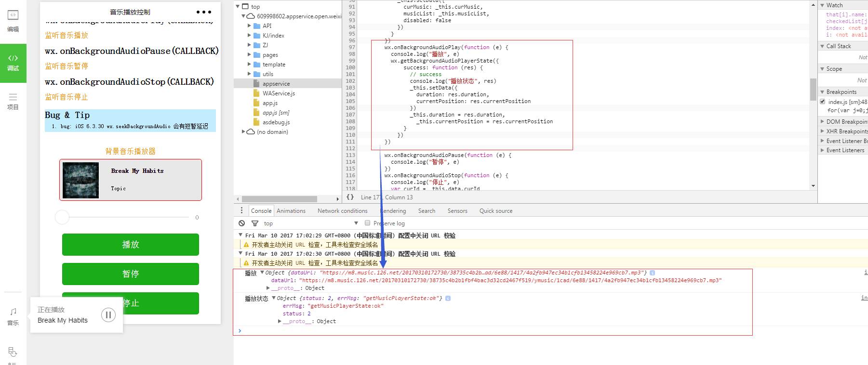
Task: Pause playback in the Break My Habits popup
Action: pyautogui.click(x=108, y=315)
